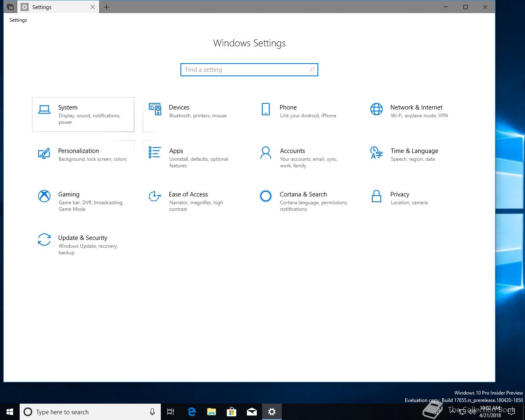Screen dimensions: 525x420
Task: Click the Gaming Xbox icon
Action: point(44,196)
